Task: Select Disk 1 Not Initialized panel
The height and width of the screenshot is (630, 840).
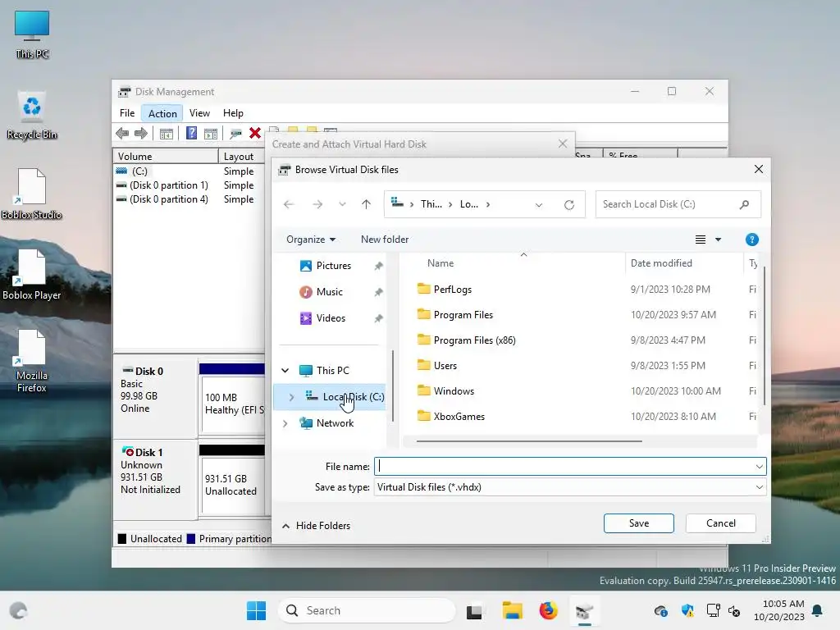Action: [155, 479]
